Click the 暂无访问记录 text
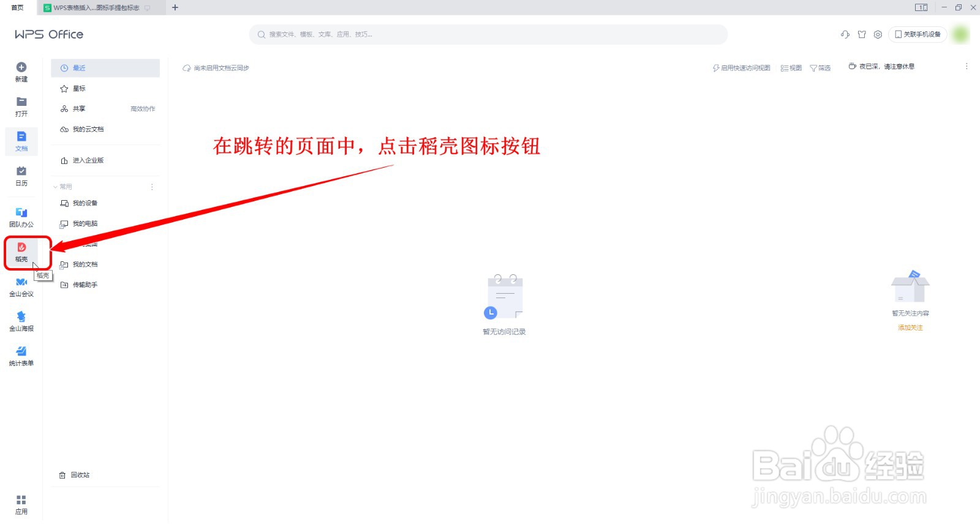This screenshot has height=530, width=980. click(504, 332)
